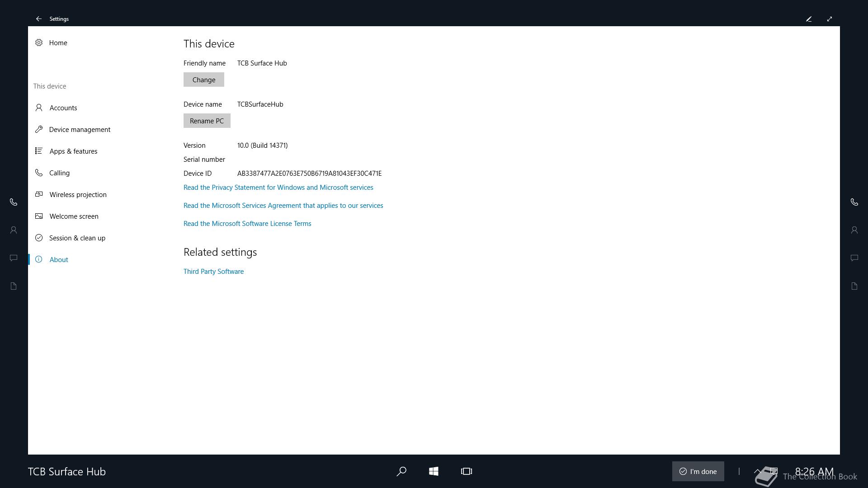Click the About label in sidebar
The width and height of the screenshot is (868, 488).
point(59,259)
